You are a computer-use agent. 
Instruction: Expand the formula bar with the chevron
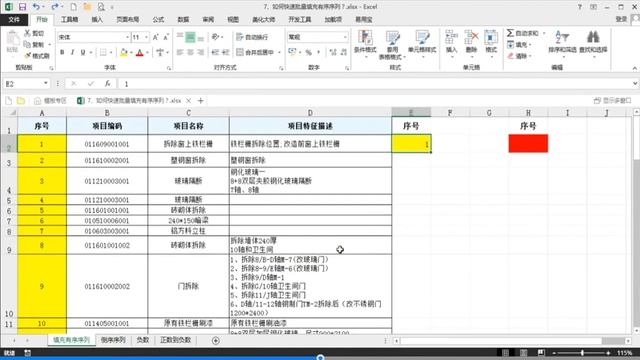[635, 83]
